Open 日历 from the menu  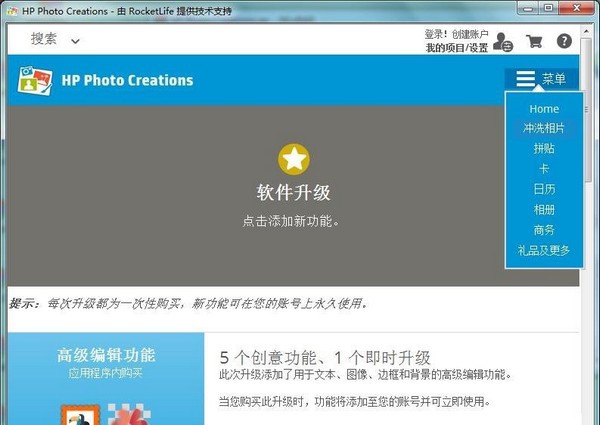point(544,189)
